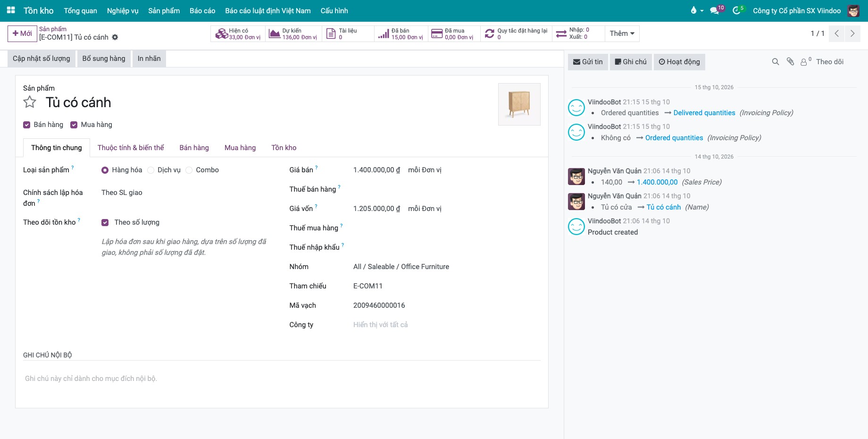Open Hiện có on-hand stock stat button
Image resolution: width=868 pixels, height=439 pixels.
point(238,34)
